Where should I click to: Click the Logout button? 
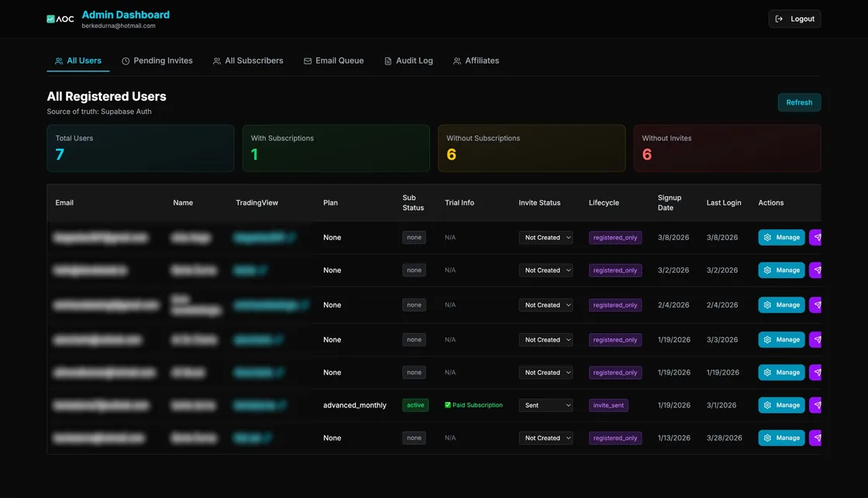click(794, 19)
